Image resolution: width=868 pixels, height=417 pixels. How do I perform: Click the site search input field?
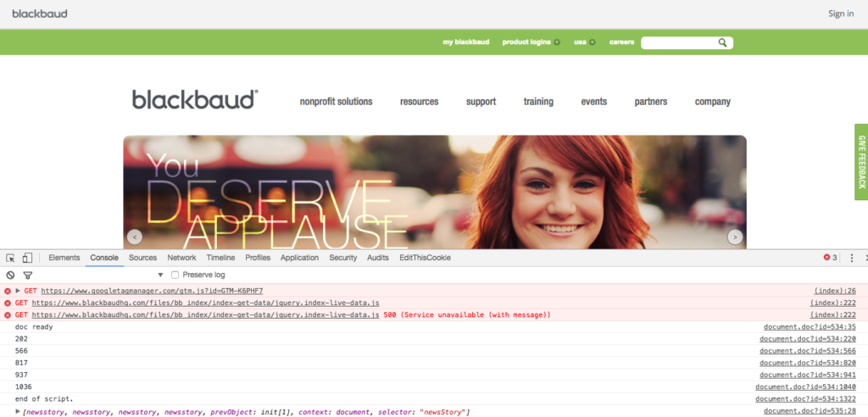pyautogui.click(x=680, y=42)
